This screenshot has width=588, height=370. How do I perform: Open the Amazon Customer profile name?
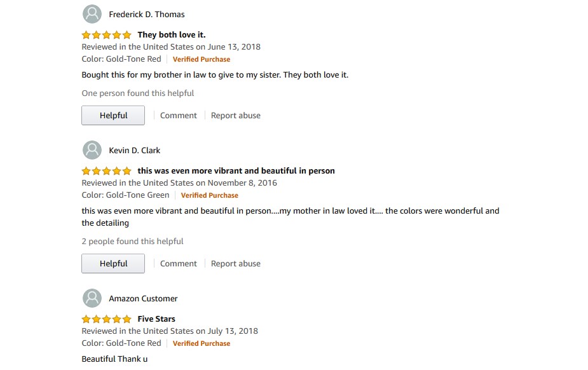[143, 299]
